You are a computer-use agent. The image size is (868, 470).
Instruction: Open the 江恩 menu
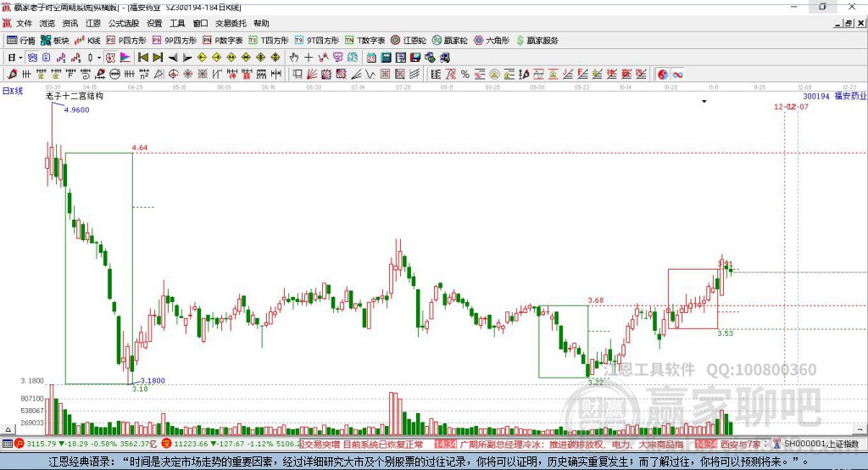pos(93,23)
